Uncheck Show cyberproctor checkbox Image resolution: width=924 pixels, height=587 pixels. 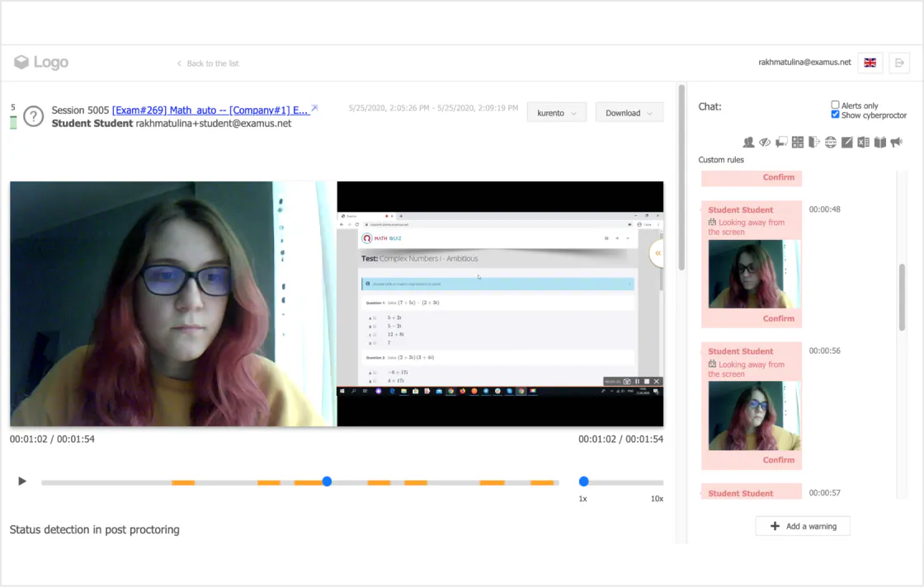[835, 115]
